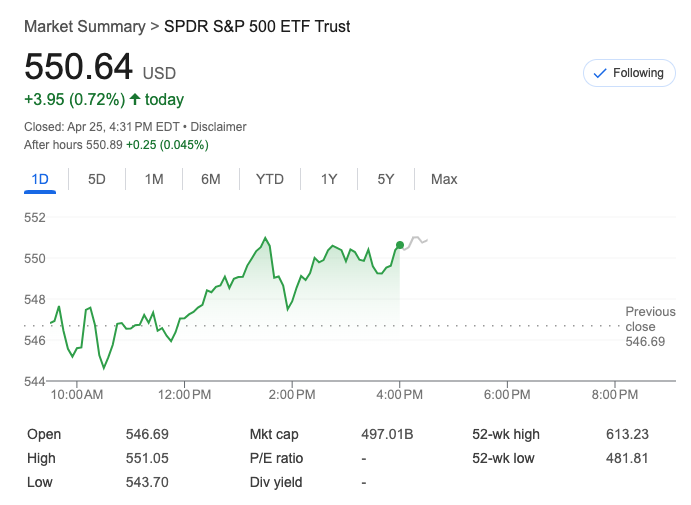The image size is (691, 505).
Task: Click the checkmark icon in Following
Action: (600, 73)
